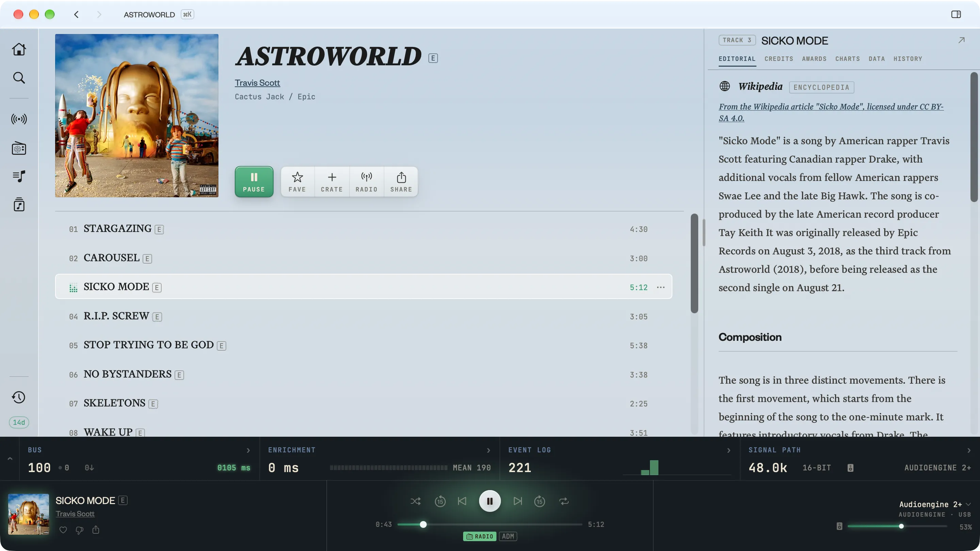Seek on the playback progress bar
The height and width of the screenshot is (551, 980).
[490, 524]
